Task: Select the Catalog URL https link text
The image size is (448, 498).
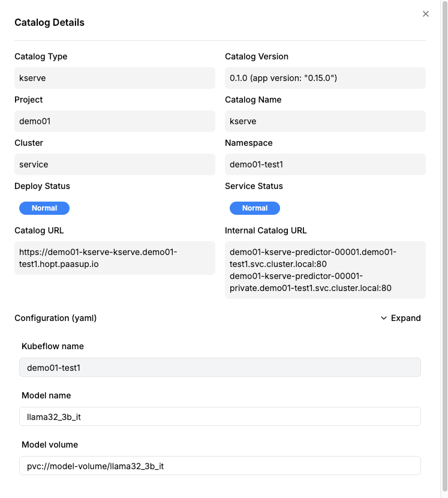Action: 98,258
